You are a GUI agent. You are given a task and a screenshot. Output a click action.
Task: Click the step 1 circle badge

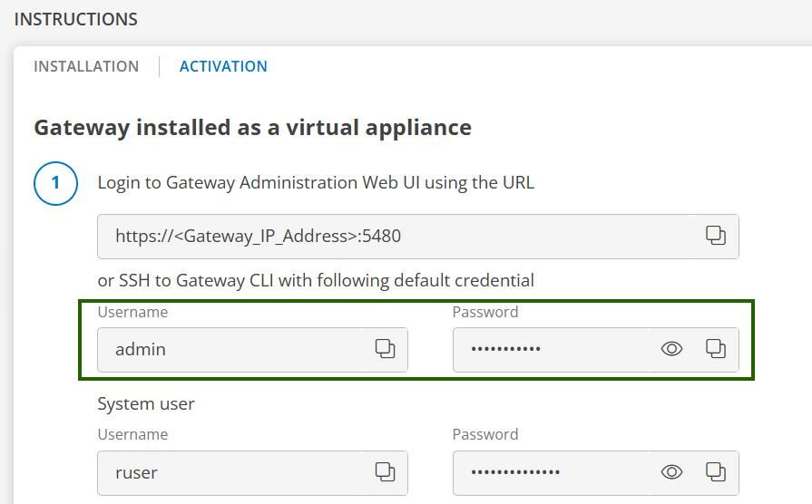(55, 183)
